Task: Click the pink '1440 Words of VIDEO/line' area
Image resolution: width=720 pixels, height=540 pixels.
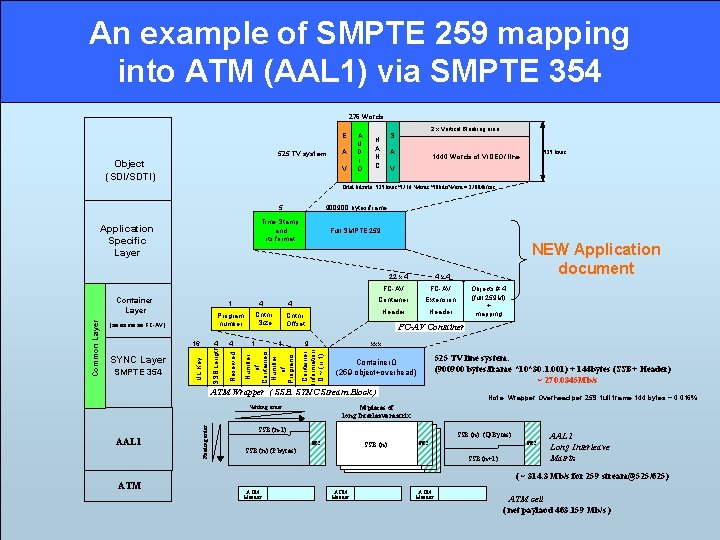Action: pos(464,159)
